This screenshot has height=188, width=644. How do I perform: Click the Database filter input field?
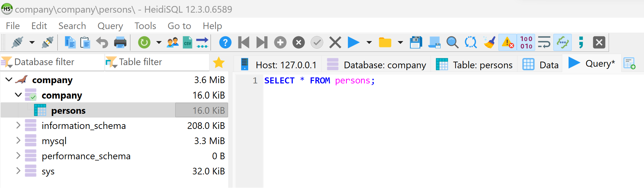click(52, 62)
